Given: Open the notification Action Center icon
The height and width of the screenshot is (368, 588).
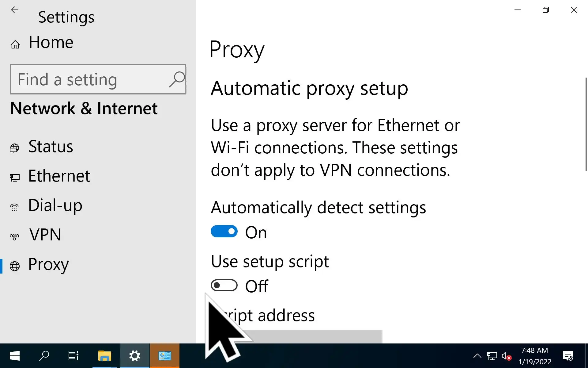Looking at the screenshot, I should pos(568,356).
